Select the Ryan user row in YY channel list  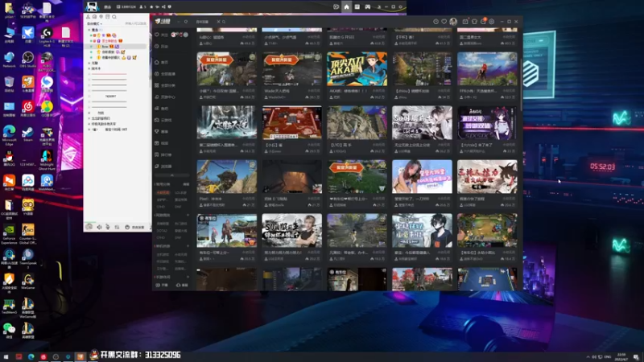(117, 47)
